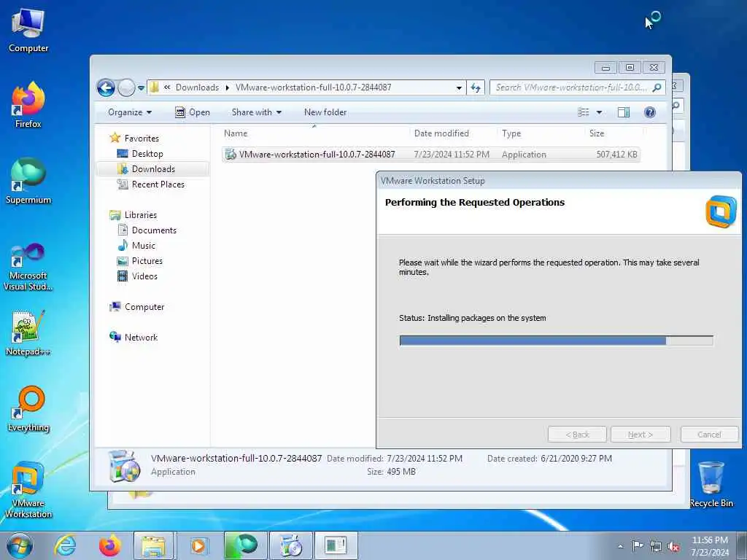Open Microsoft Visual Studio desktop shortcut
Image resolution: width=747 pixels, height=560 pixels.
[x=28, y=267]
